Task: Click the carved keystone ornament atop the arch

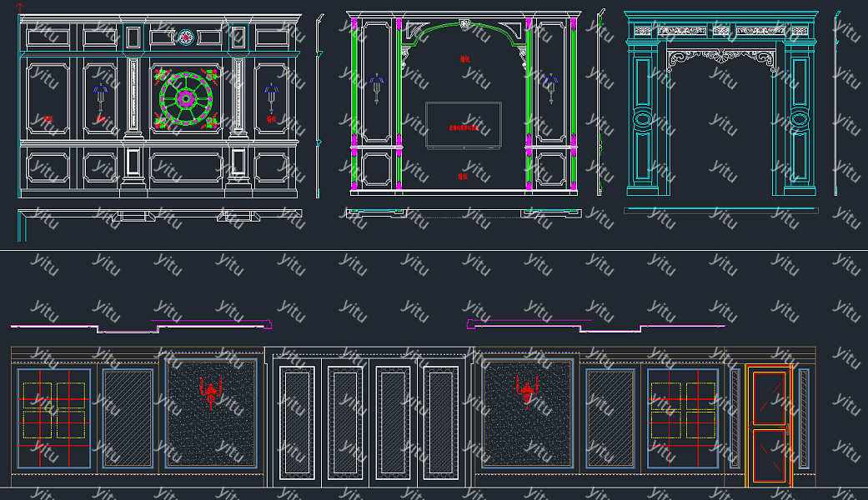Action: point(465,24)
